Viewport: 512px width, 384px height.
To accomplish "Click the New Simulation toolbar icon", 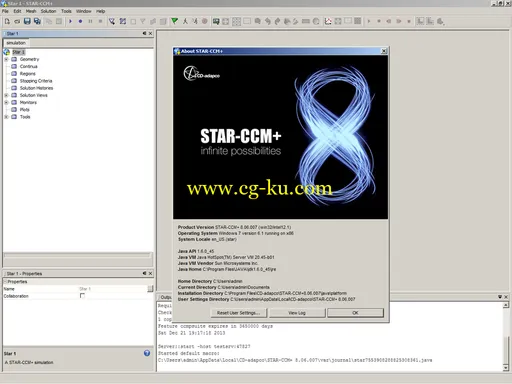I will [x=7, y=21].
